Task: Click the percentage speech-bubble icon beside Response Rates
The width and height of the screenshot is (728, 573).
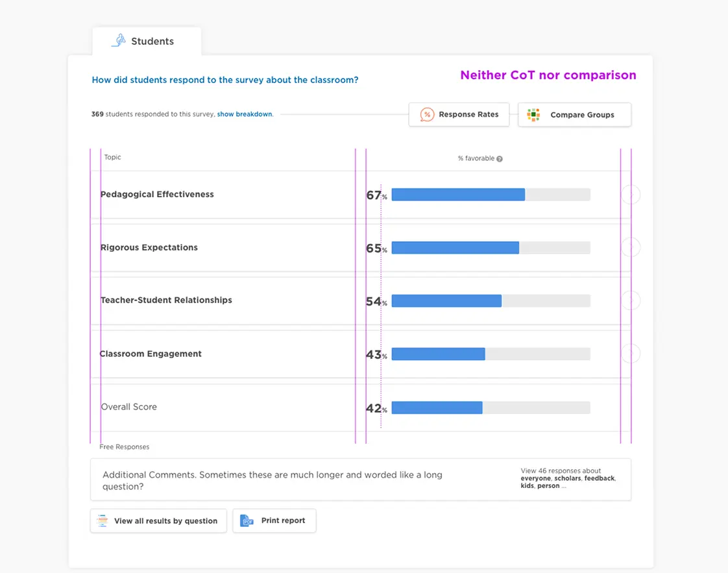Action: click(x=427, y=114)
